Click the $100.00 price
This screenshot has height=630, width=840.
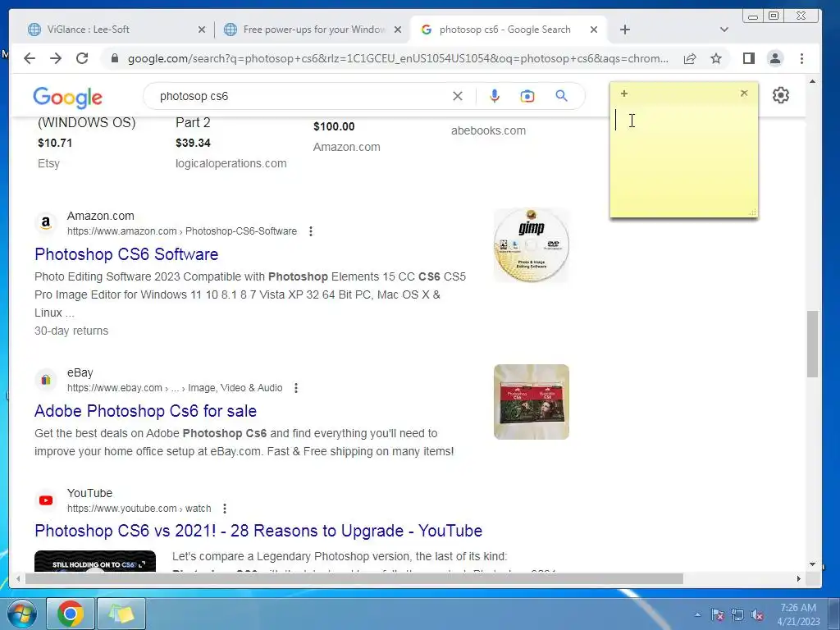[x=334, y=126]
